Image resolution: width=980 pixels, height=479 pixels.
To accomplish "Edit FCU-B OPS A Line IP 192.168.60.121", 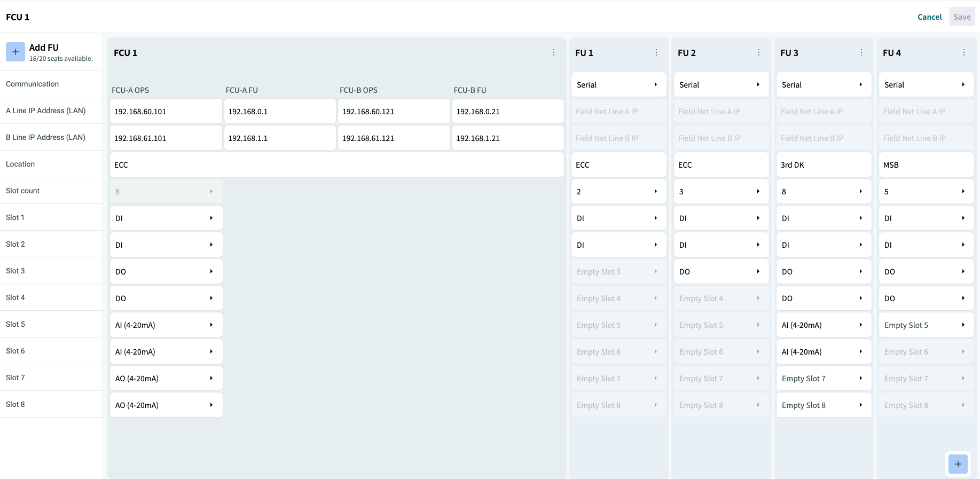I will [x=394, y=111].
